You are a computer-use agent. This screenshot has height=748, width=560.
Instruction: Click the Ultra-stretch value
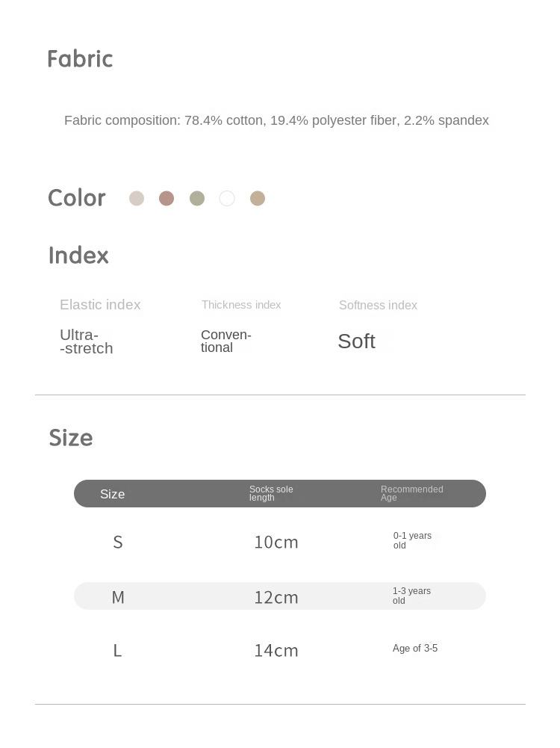pyautogui.click(x=86, y=341)
